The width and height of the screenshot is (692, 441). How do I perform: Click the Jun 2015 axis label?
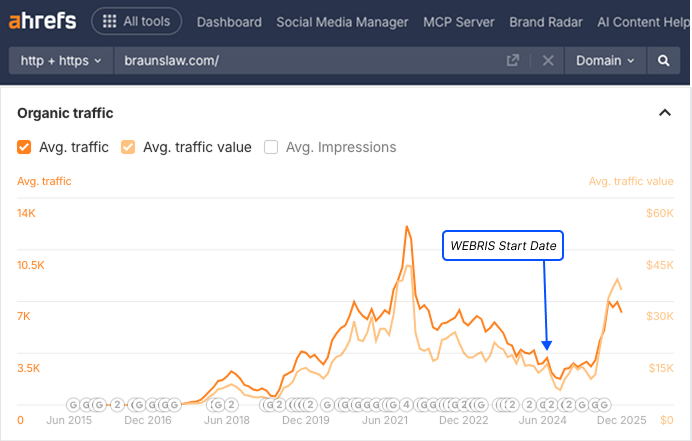click(69, 420)
